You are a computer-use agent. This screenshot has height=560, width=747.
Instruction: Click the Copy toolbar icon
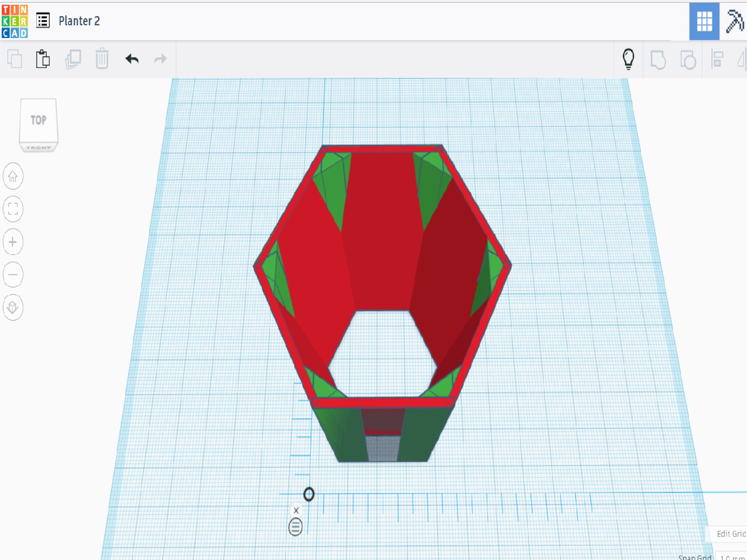(15, 59)
